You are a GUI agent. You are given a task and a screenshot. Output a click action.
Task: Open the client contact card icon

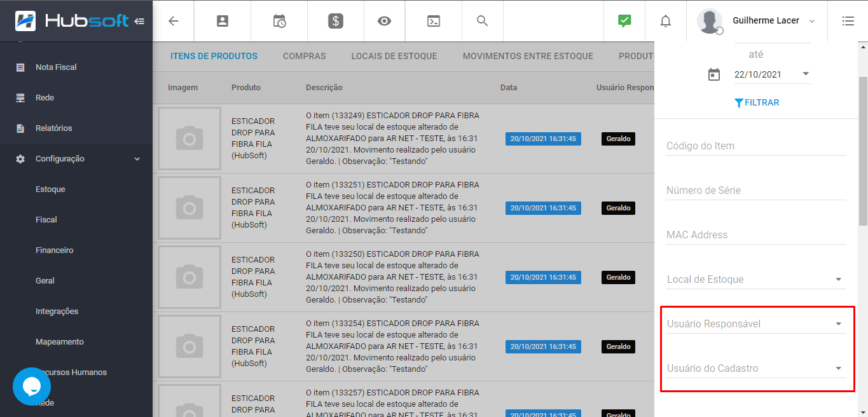pos(222,21)
